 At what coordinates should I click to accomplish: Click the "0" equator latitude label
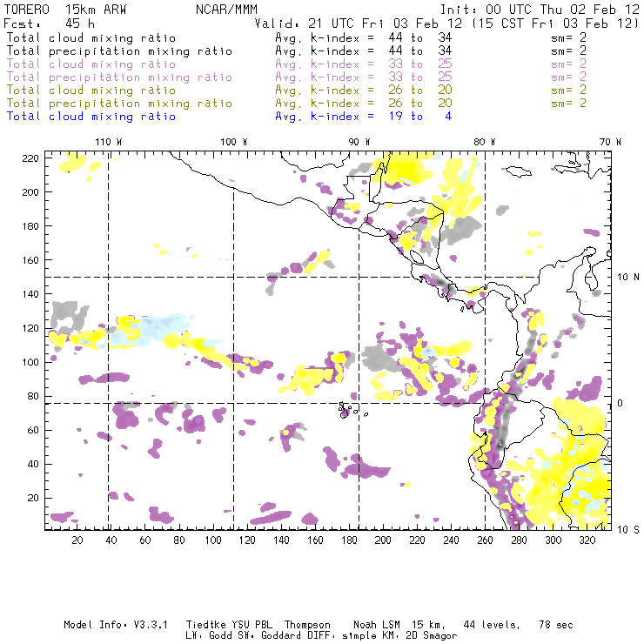coord(621,403)
